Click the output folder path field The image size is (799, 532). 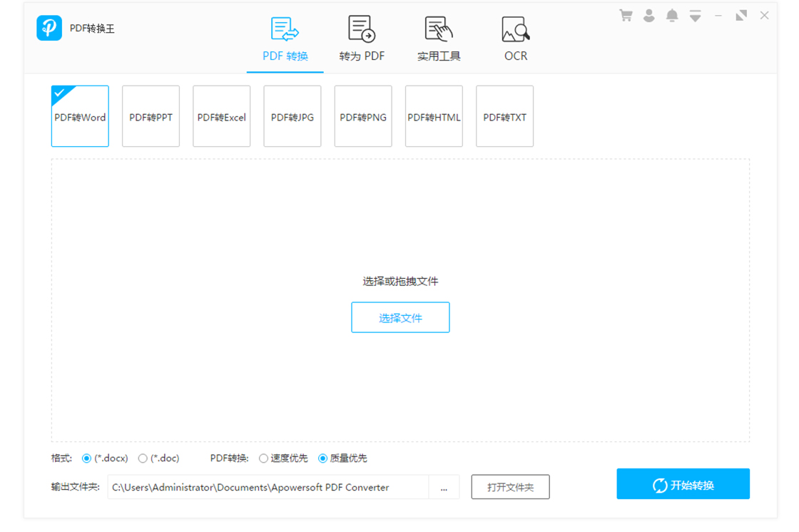(268, 487)
